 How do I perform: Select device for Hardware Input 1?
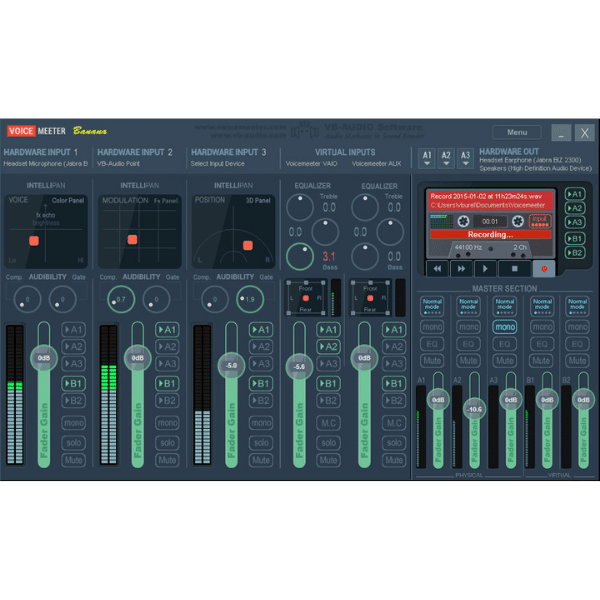45,164
